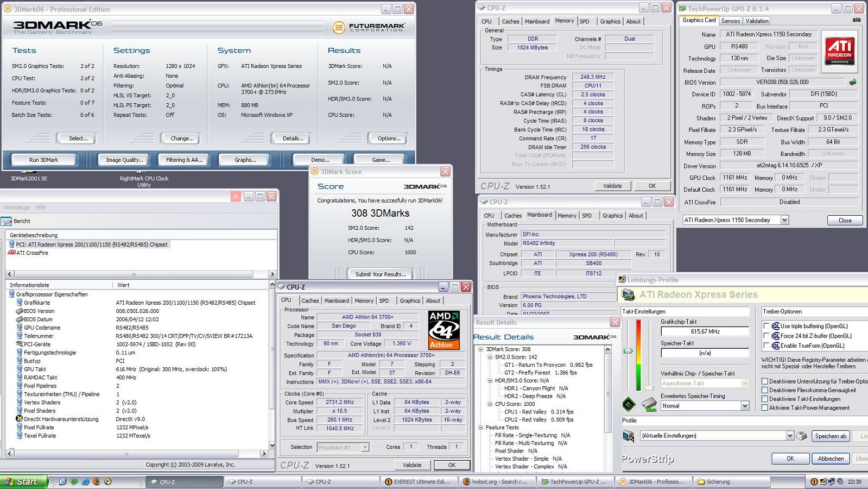Click the Show Desktop Quick Launch icon

[62, 481]
